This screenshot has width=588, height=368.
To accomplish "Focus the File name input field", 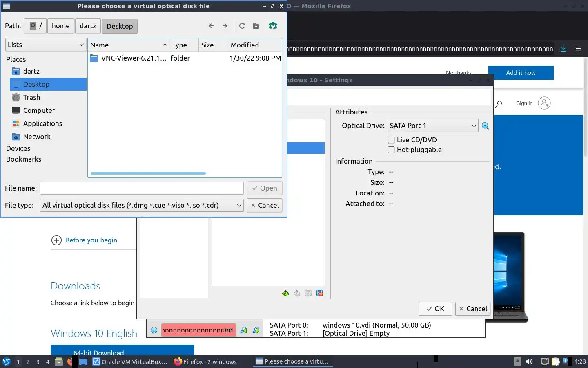I will 142,188.
